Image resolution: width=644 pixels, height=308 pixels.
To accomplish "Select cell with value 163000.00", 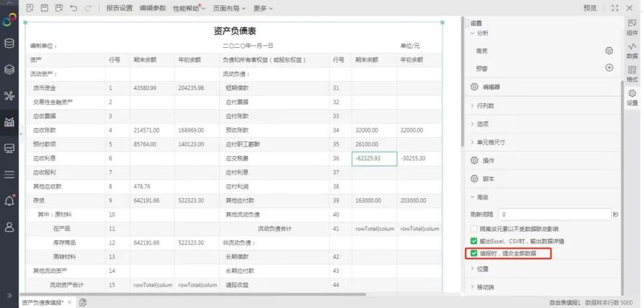I will 374,201.
